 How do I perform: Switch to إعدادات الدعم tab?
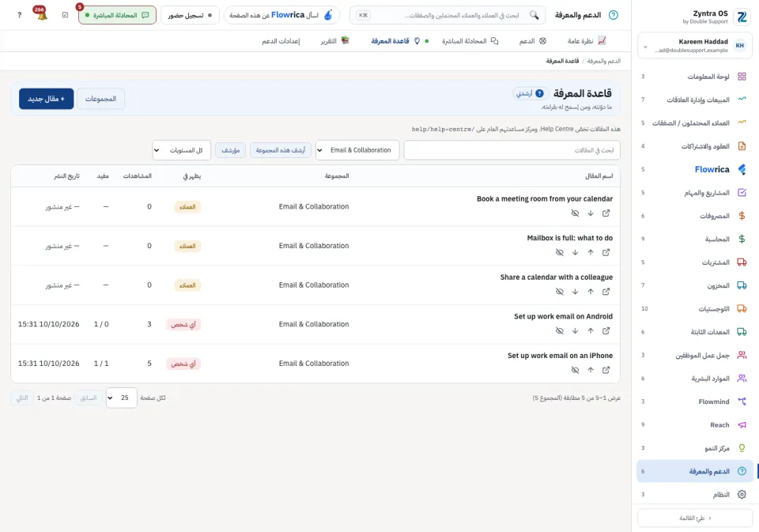coord(281,40)
